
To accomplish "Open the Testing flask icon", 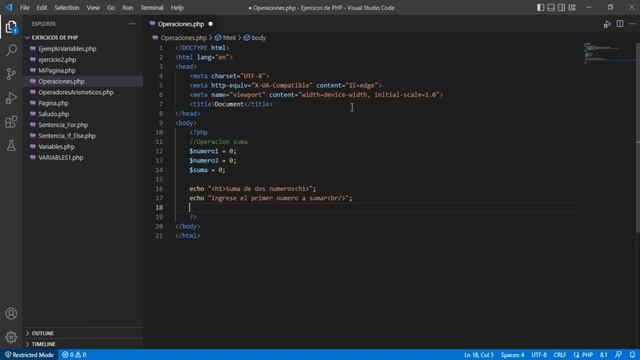I will [x=11, y=145].
